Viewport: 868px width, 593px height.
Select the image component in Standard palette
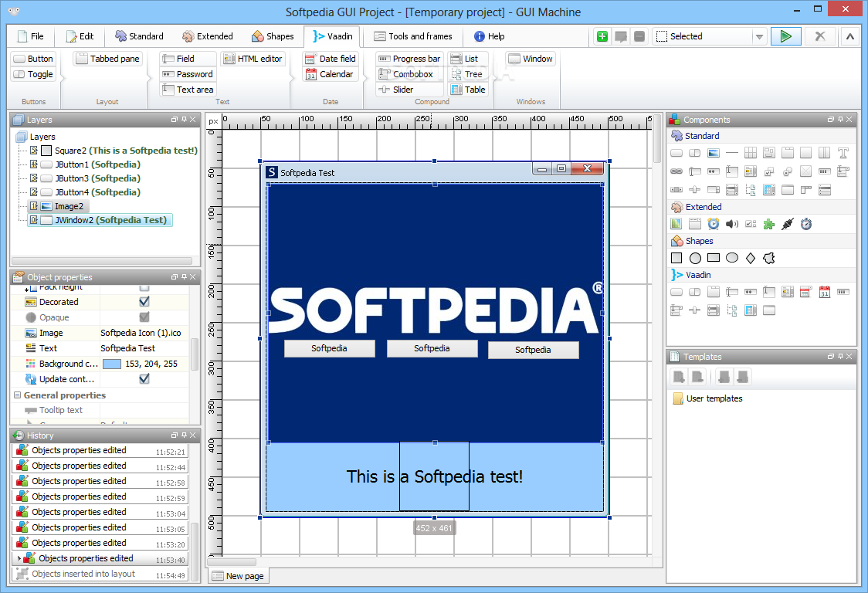(x=714, y=153)
